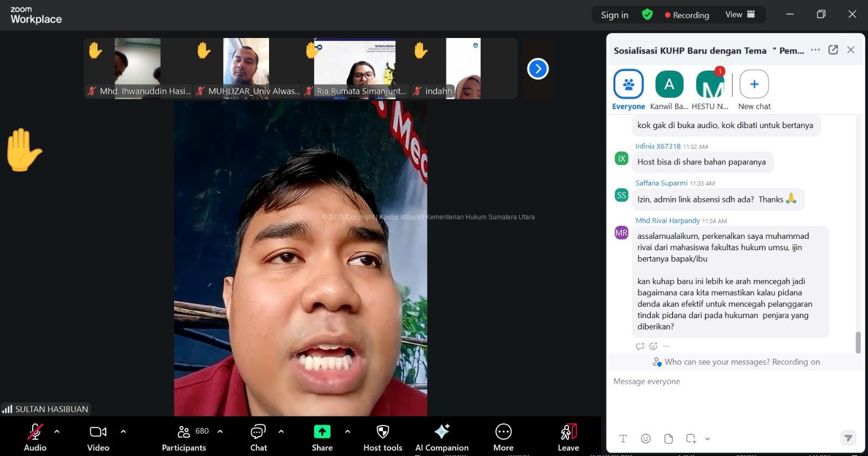This screenshot has width=868, height=456.
Task: Click the file attachment icon in chat
Action: tap(668, 439)
